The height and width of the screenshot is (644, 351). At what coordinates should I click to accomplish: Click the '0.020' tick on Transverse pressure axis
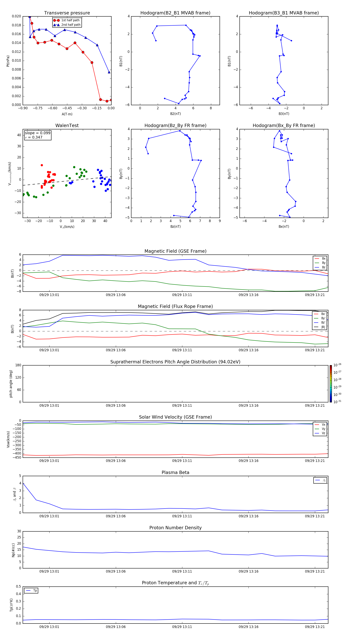tap(16, 16)
